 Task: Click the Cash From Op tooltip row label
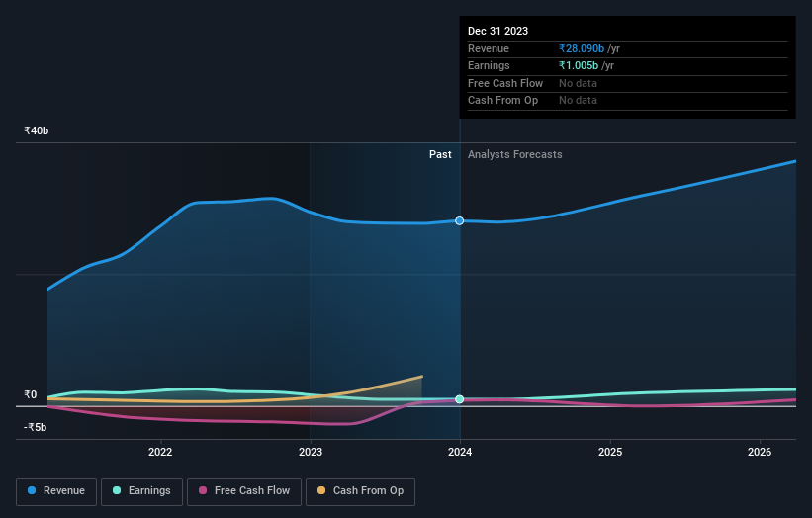click(502, 101)
